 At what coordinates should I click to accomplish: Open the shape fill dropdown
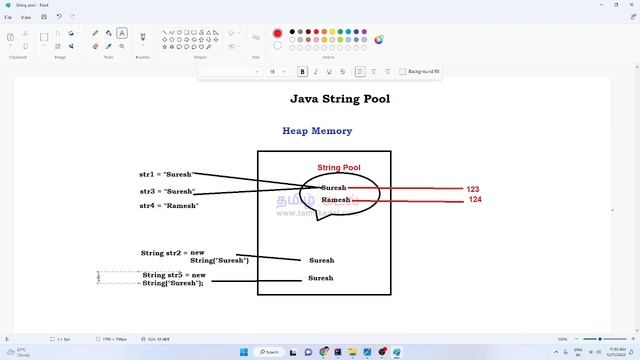233,47
